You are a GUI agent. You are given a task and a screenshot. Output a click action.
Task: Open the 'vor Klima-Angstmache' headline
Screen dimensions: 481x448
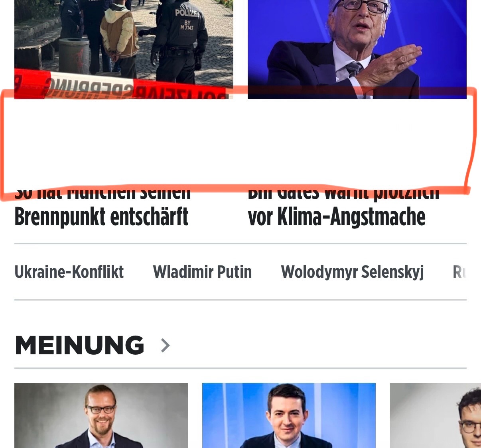click(337, 217)
